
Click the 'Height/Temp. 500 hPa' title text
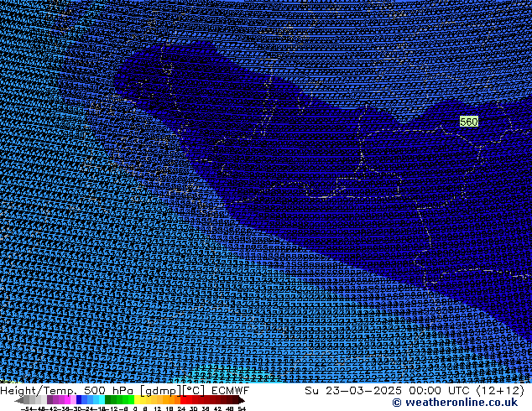point(67,391)
